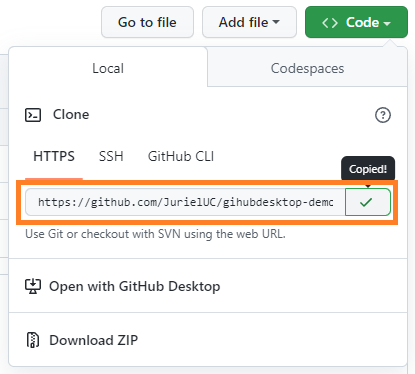Screen dimensions: 415x374
Task: Switch to the Codespaces tab
Action: click(307, 68)
